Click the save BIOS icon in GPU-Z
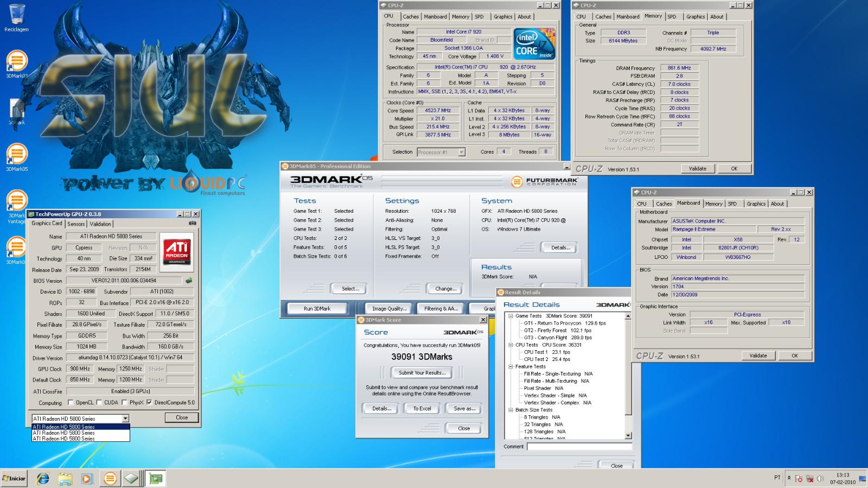868x488 pixels. (189, 281)
